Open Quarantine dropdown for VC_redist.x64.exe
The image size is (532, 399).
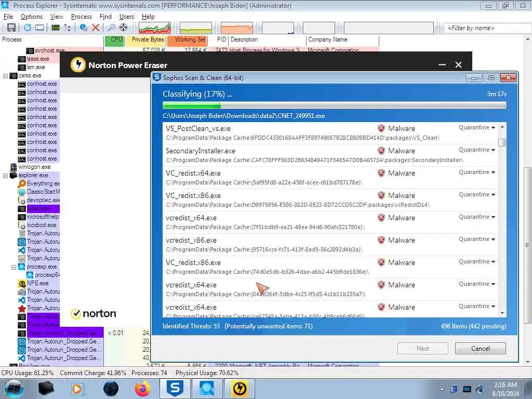[x=477, y=172]
